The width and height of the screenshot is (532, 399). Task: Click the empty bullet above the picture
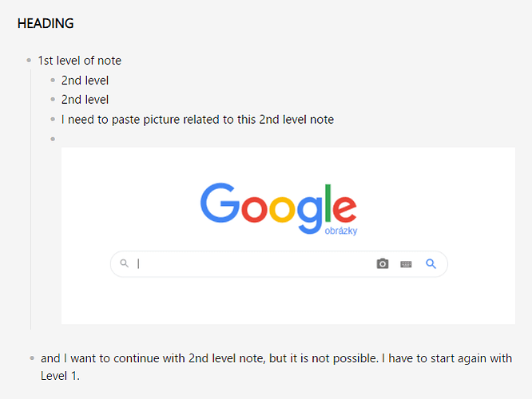tap(53, 139)
